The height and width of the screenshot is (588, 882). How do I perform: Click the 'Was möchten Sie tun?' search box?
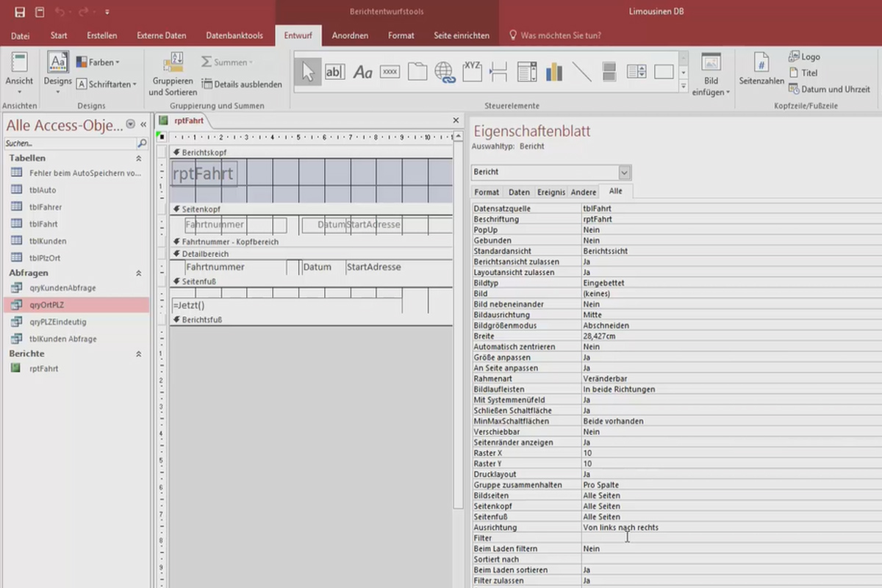pos(561,35)
